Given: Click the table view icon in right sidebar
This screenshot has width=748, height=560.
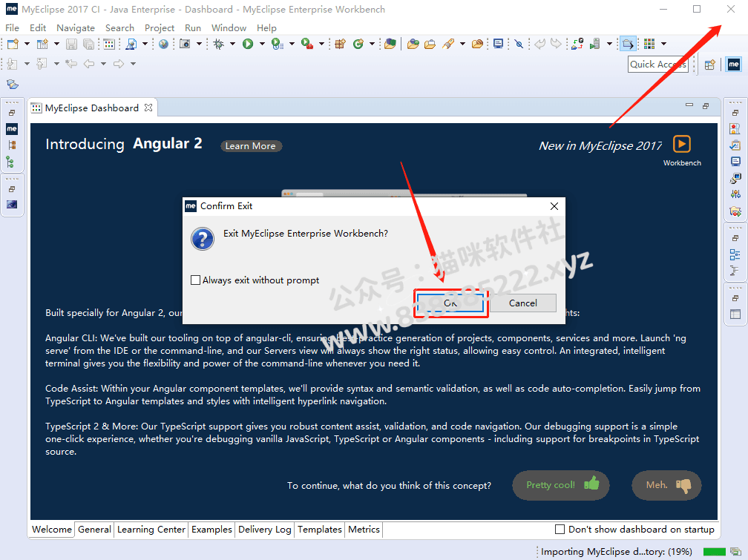Looking at the screenshot, I should pyautogui.click(x=735, y=314).
